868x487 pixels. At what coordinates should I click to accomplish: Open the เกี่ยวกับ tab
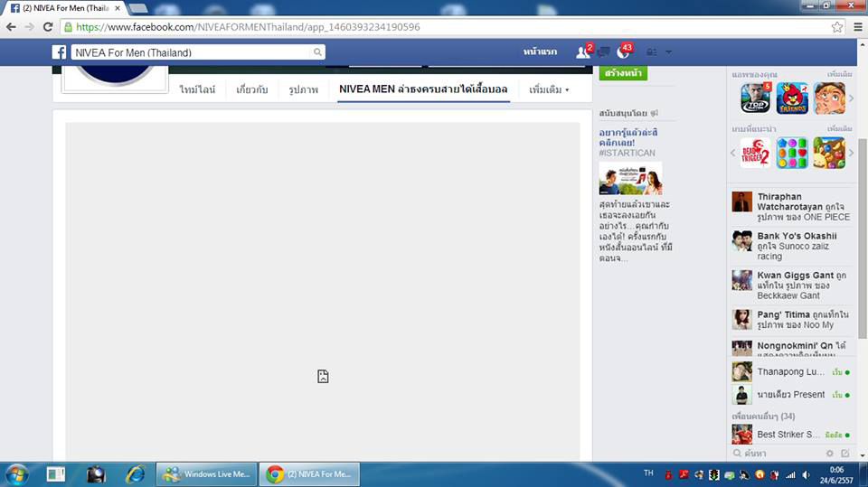click(252, 89)
